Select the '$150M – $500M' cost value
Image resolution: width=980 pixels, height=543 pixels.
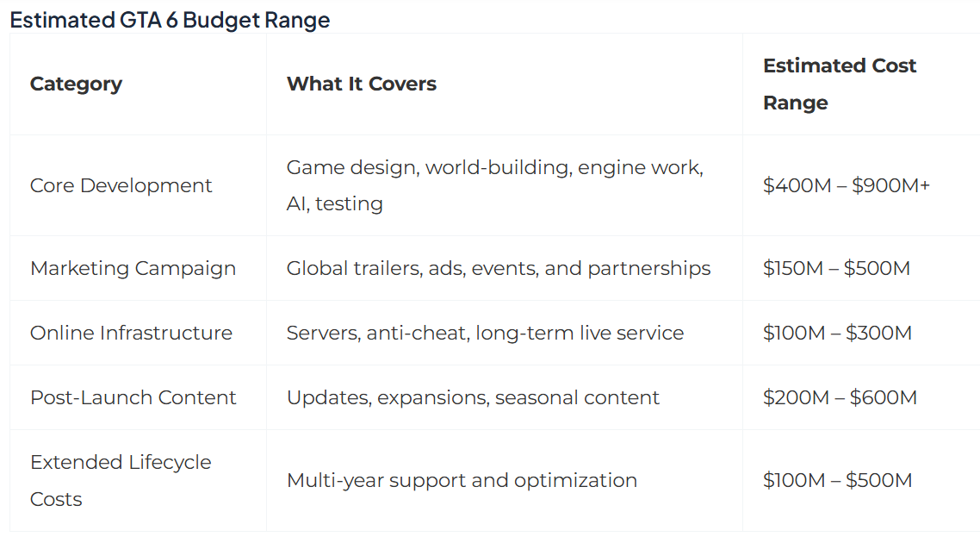click(836, 268)
